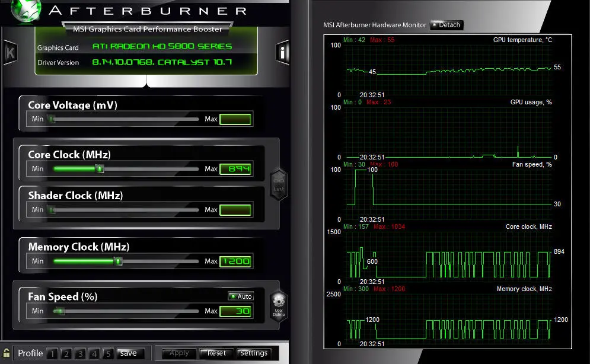Toggle Auto fan speed mode
The image size is (590, 364).
coord(241,296)
